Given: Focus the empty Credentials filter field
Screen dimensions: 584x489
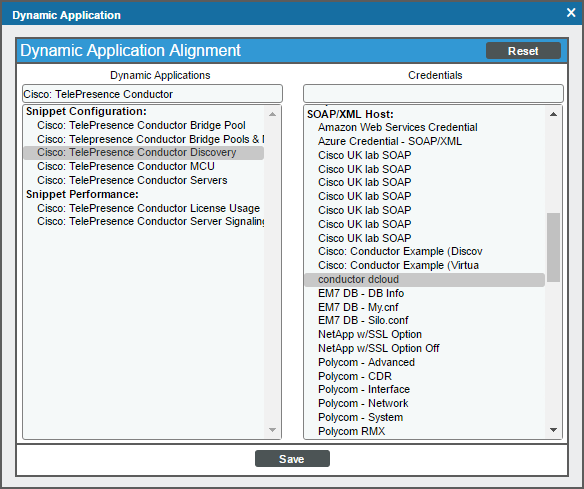Looking at the screenshot, I should click(x=433, y=93).
